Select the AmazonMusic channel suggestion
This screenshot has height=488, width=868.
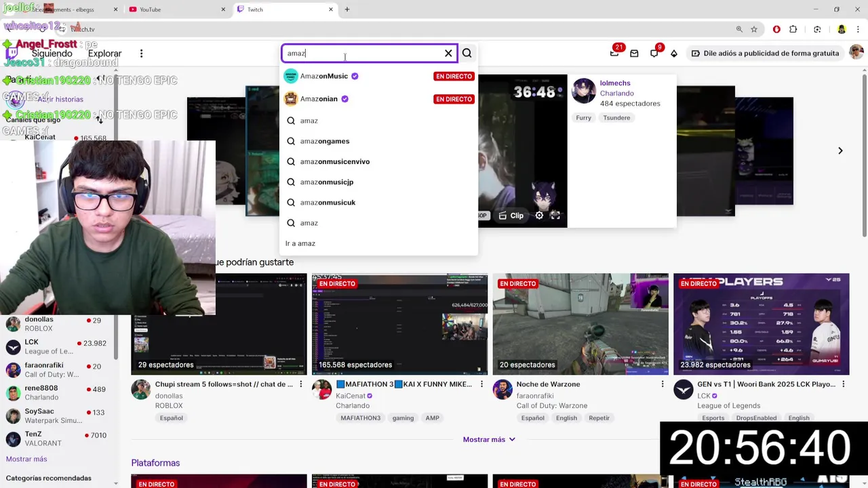tap(378, 76)
